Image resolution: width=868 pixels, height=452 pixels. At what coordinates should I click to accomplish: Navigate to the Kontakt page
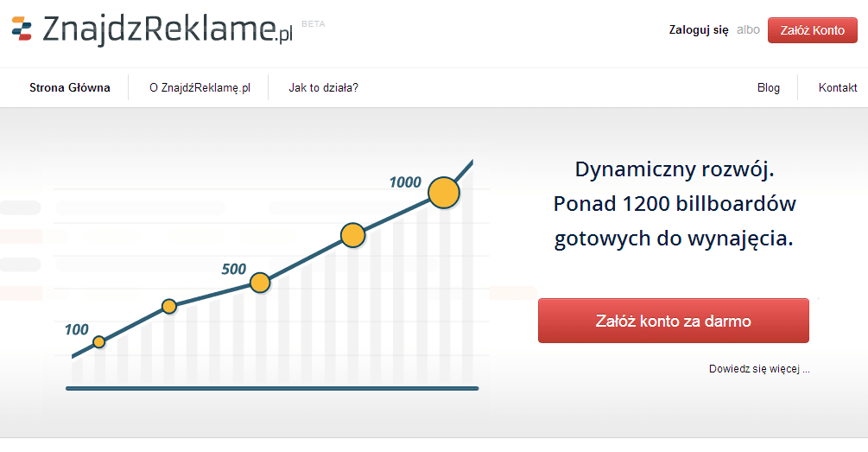838,87
